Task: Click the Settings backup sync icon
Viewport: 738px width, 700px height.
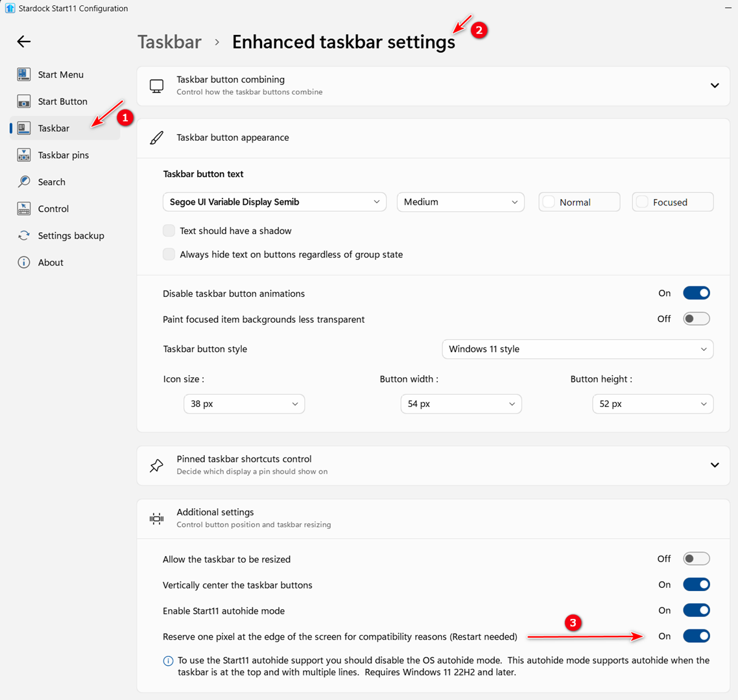Action: 24,235
